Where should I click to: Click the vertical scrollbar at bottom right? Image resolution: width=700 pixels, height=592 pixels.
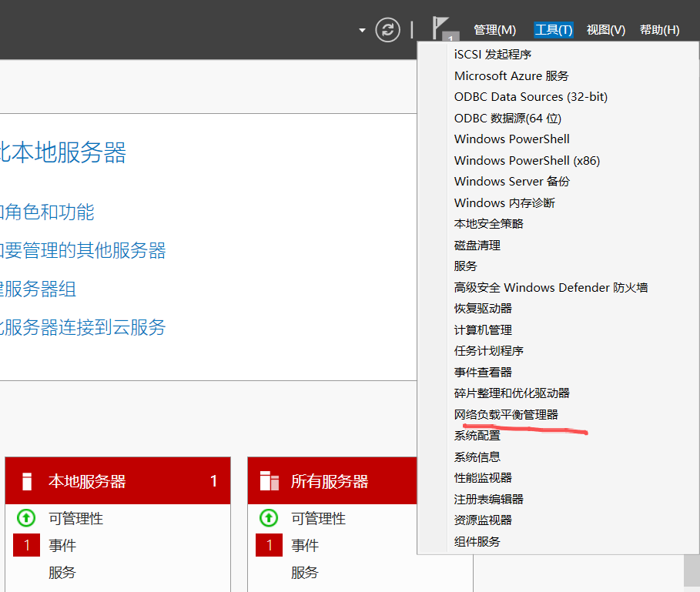coord(691,570)
